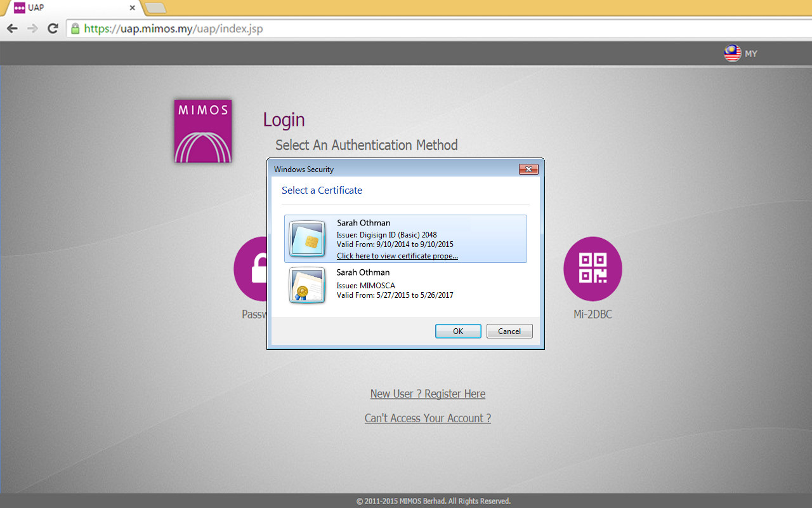Open the view certificate properties link
The image size is (812, 508).
click(x=397, y=256)
